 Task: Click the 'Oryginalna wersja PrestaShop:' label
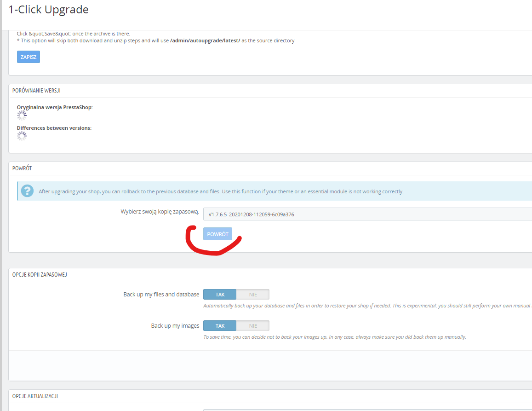pyautogui.click(x=55, y=107)
